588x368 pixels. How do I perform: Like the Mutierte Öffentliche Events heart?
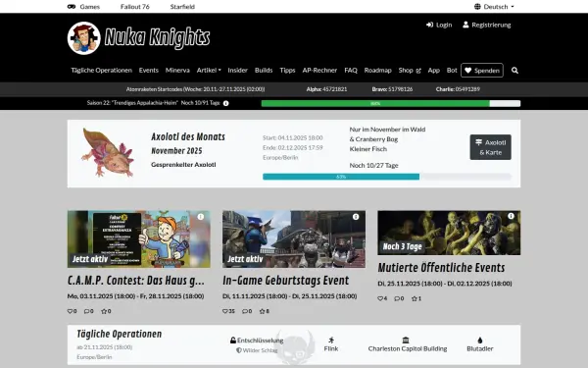(x=380, y=298)
